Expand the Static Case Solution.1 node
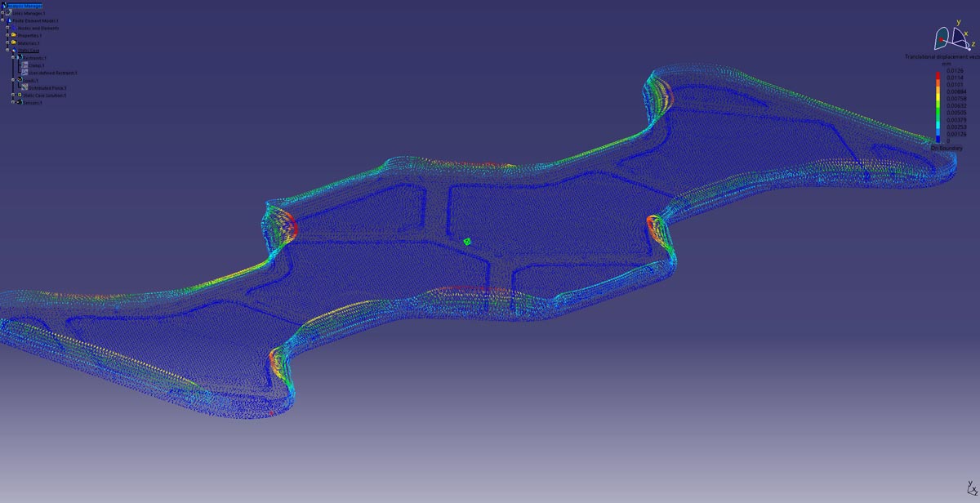980x503 pixels. [x=13, y=95]
